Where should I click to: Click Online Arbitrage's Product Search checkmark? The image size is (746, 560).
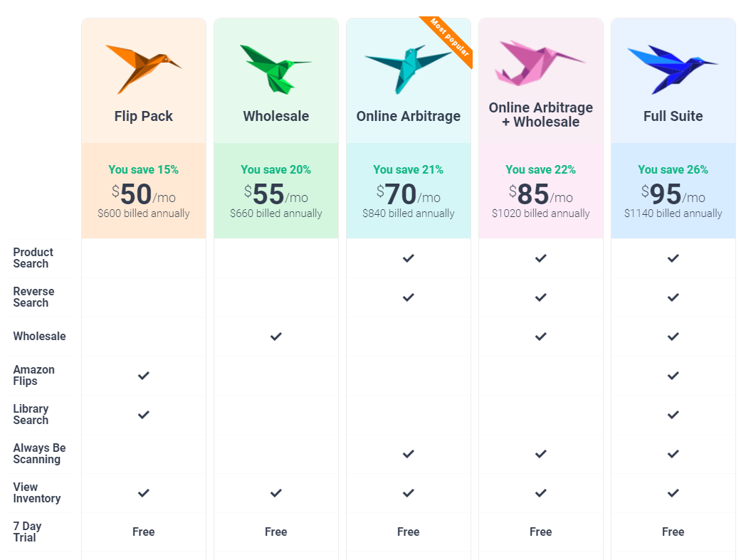tap(409, 258)
